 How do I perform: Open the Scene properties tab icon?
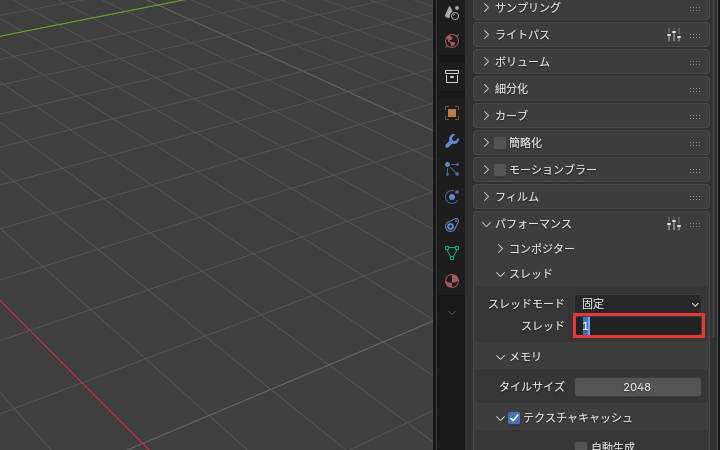(452, 13)
